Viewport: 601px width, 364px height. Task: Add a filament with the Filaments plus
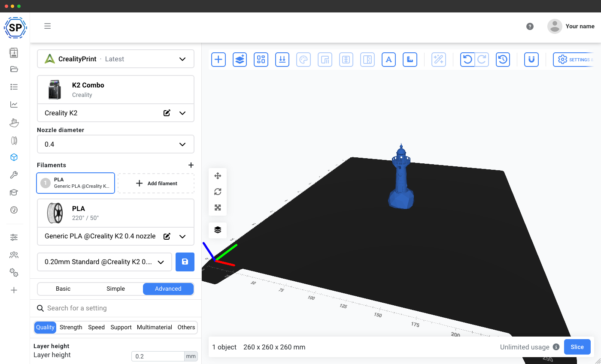[191, 165]
